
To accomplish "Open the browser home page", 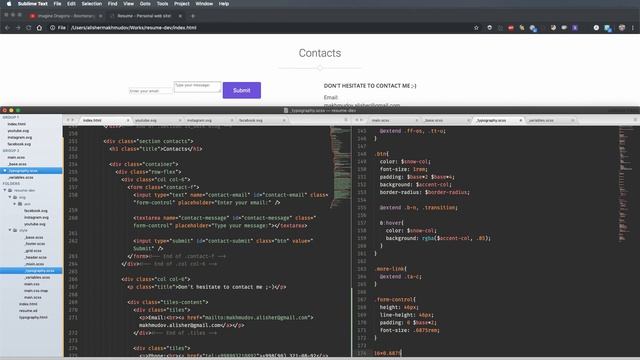I will (x=39, y=28).
